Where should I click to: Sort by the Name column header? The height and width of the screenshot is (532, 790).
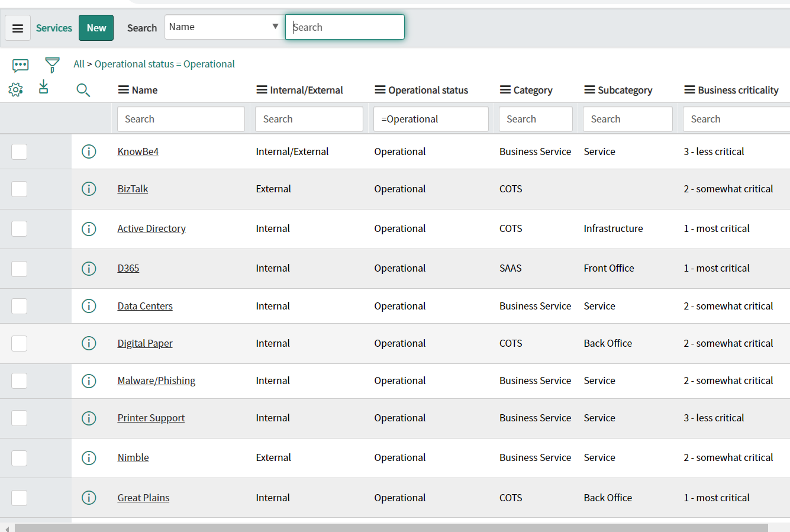tap(144, 90)
